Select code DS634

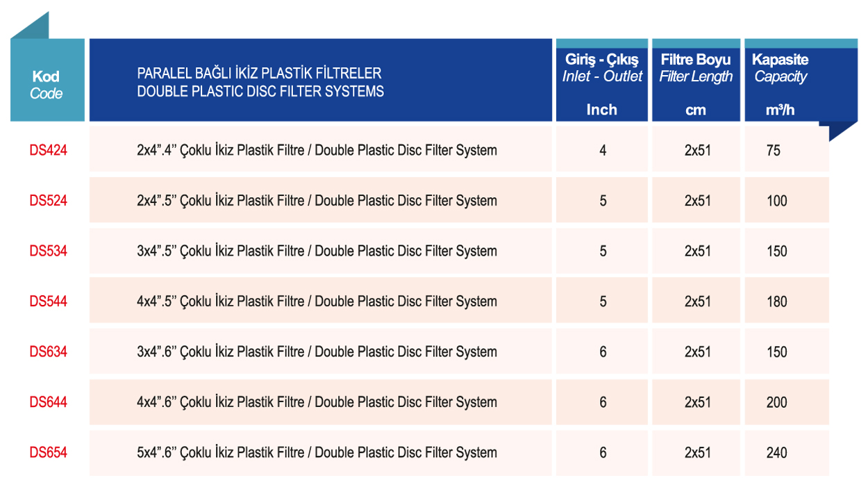[x=48, y=352]
